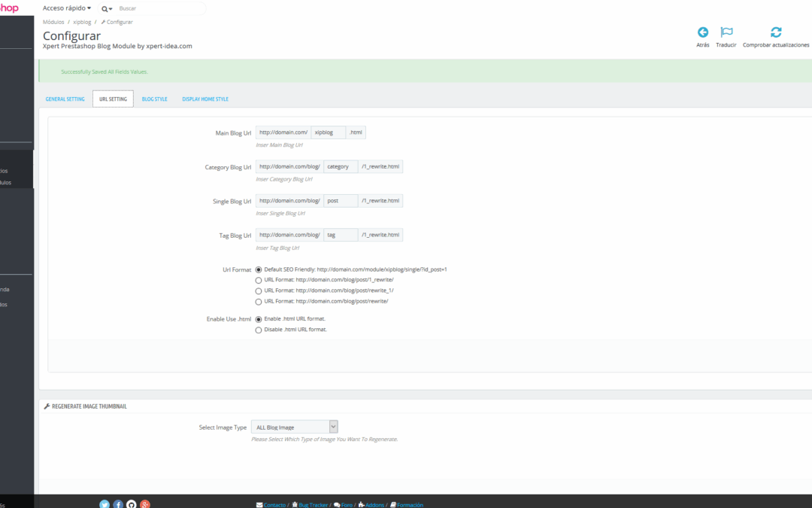This screenshot has height=508, width=812.
Task: Select the URL Setting tab
Action: click(113, 99)
